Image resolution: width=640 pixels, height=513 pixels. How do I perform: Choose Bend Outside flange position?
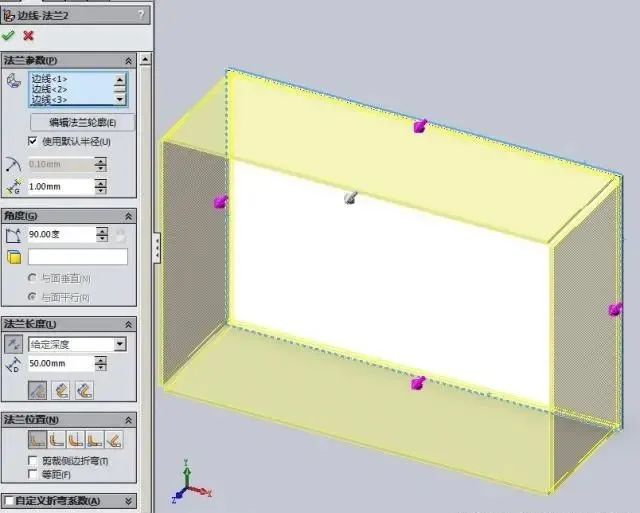pyautogui.click(x=76, y=440)
